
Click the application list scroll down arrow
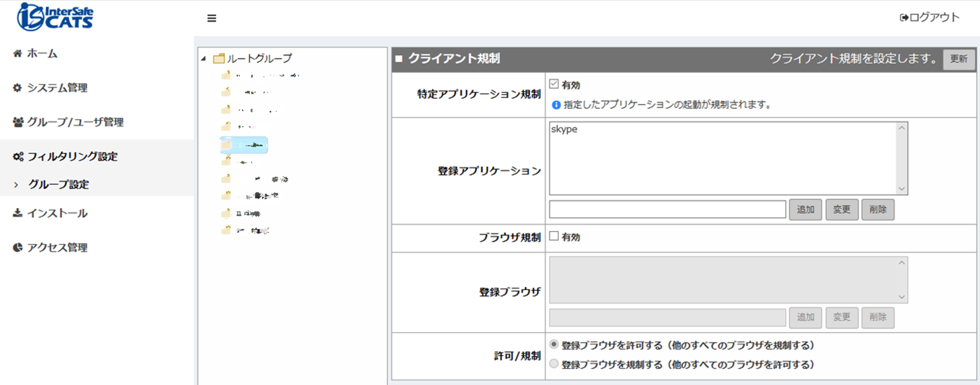(902, 189)
